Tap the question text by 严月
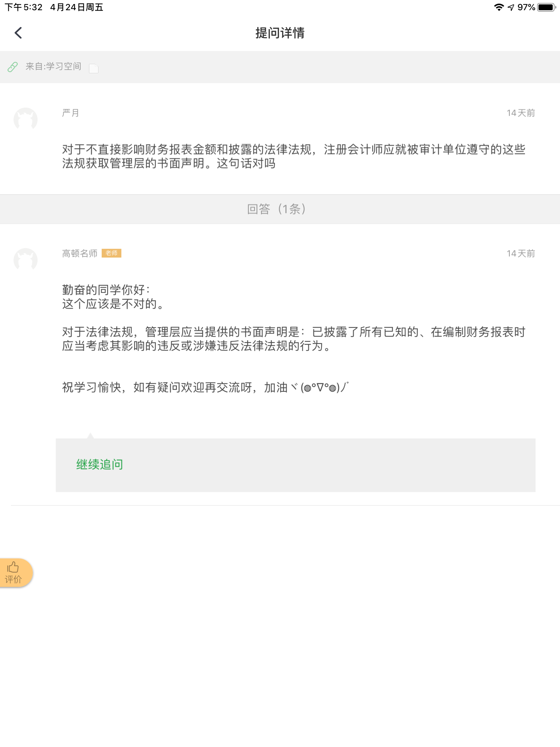 (x=293, y=156)
